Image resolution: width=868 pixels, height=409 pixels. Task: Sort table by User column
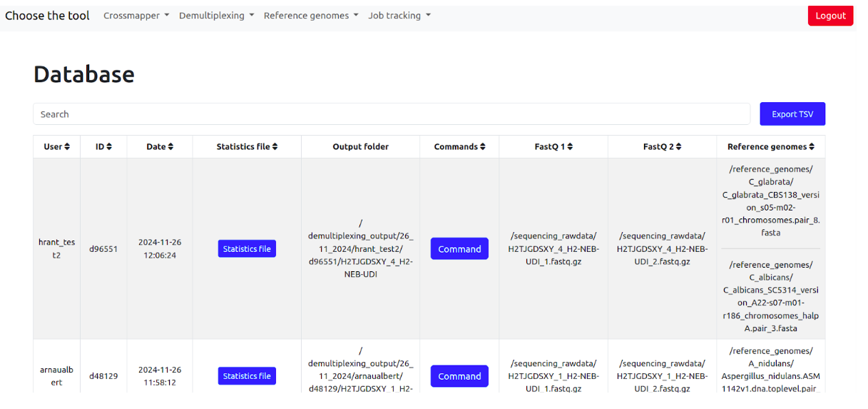tap(57, 147)
